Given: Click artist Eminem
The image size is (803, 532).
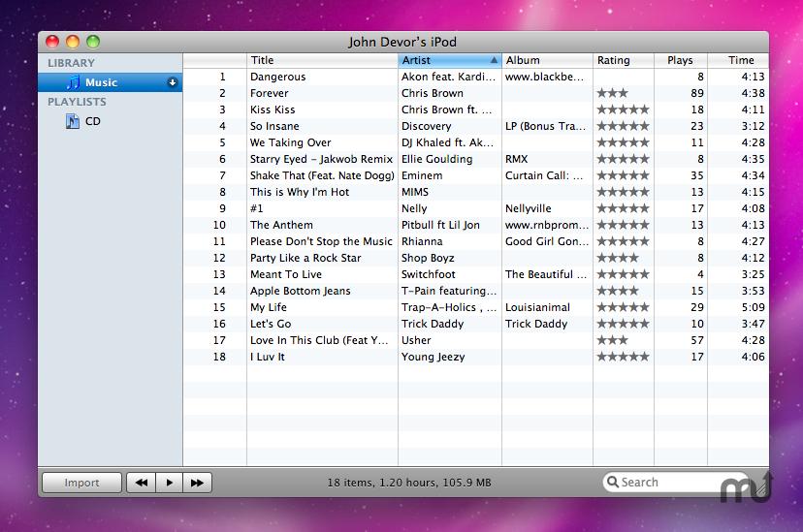Looking at the screenshot, I should coord(422,175).
